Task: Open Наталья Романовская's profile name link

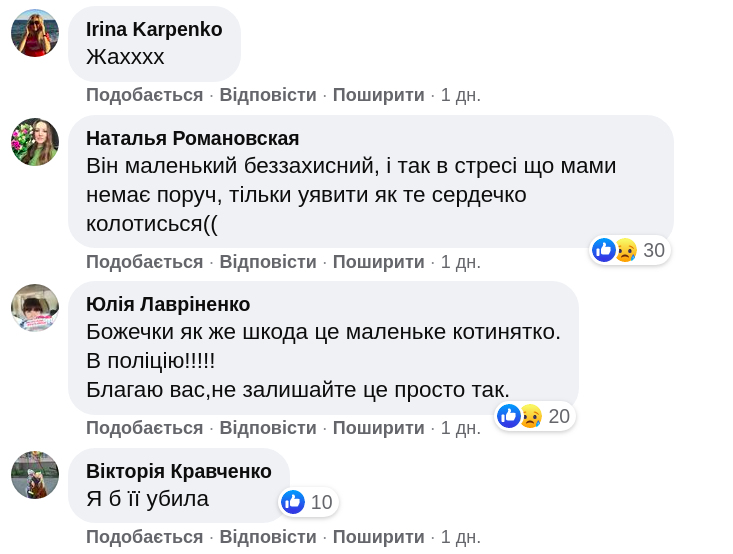Action: click(x=192, y=138)
